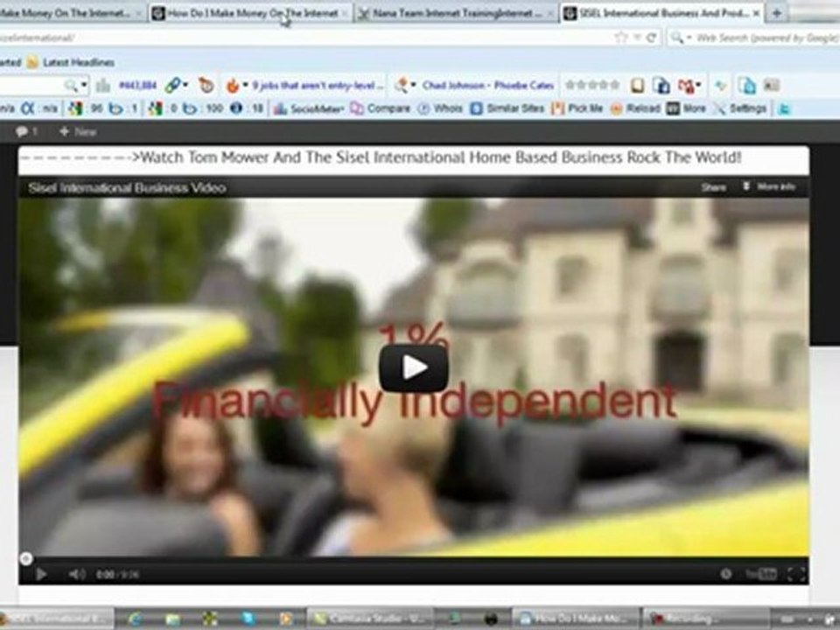Reload the page from the address bar icon
840x630 pixels.
651,38
